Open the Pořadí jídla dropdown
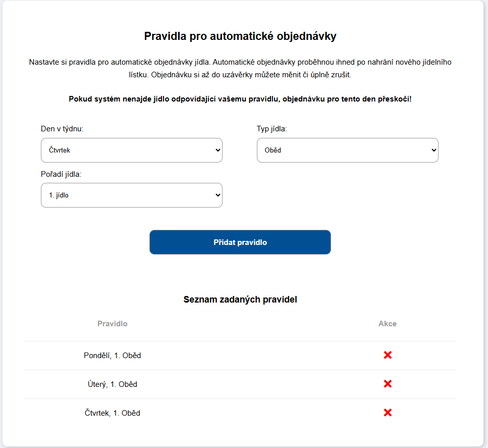The image size is (488, 448). 131,195
